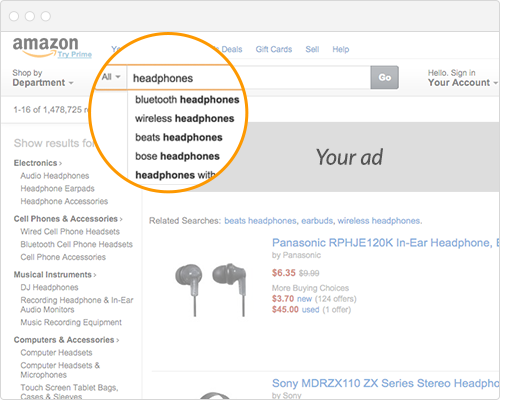Open the All category search dropdown

[111, 77]
